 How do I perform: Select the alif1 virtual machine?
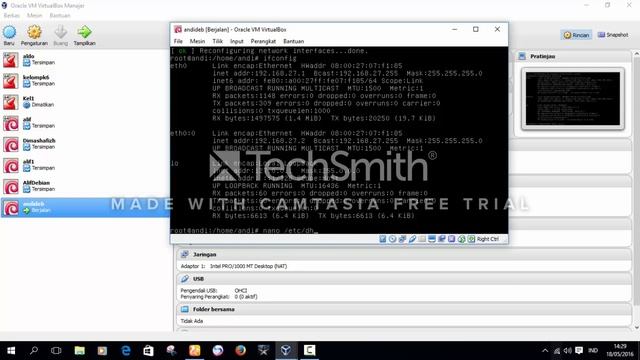coord(85,165)
